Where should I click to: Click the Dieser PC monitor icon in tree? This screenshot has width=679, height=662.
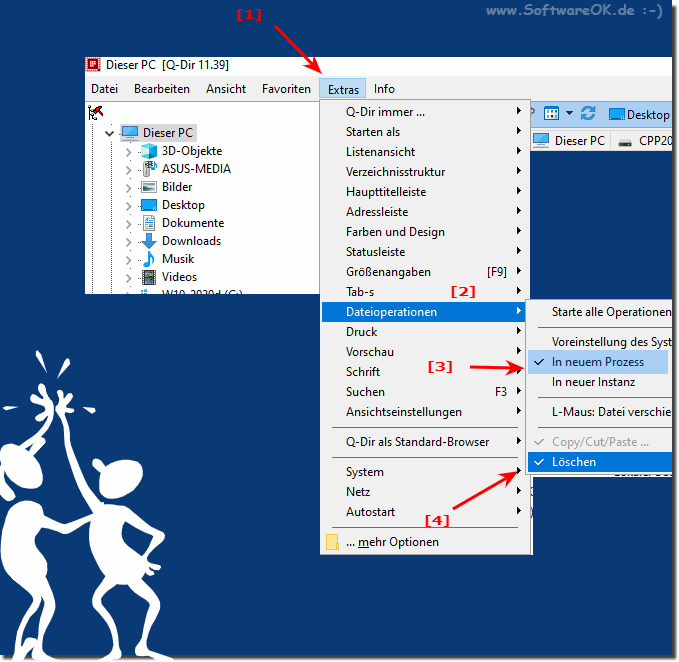130,132
